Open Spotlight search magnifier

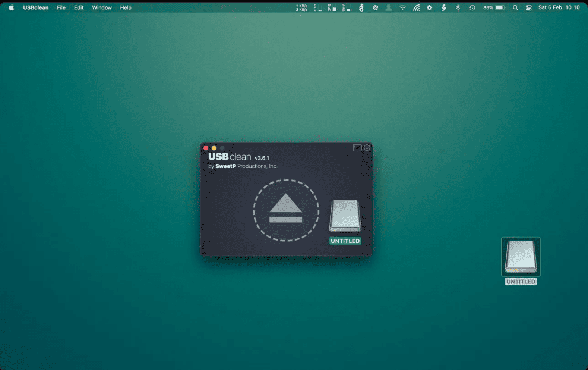(x=515, y=7)
